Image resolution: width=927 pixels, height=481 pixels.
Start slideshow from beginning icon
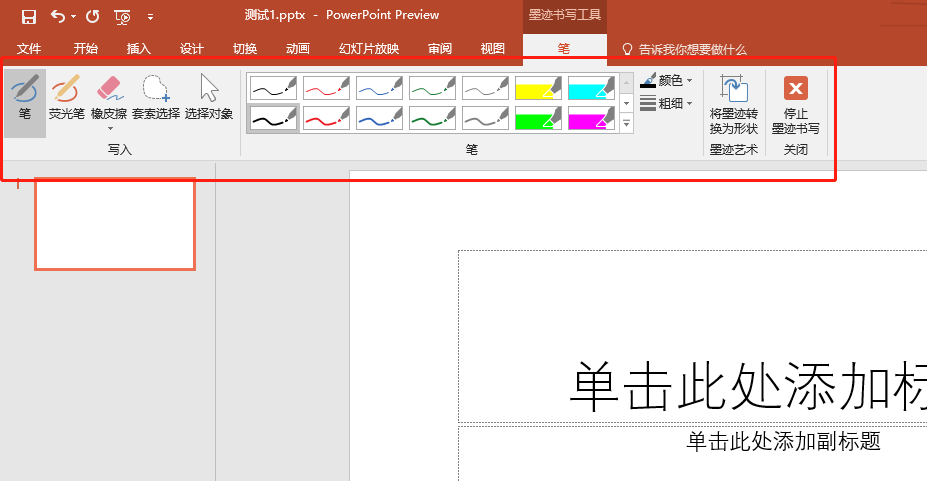(122, 17)
